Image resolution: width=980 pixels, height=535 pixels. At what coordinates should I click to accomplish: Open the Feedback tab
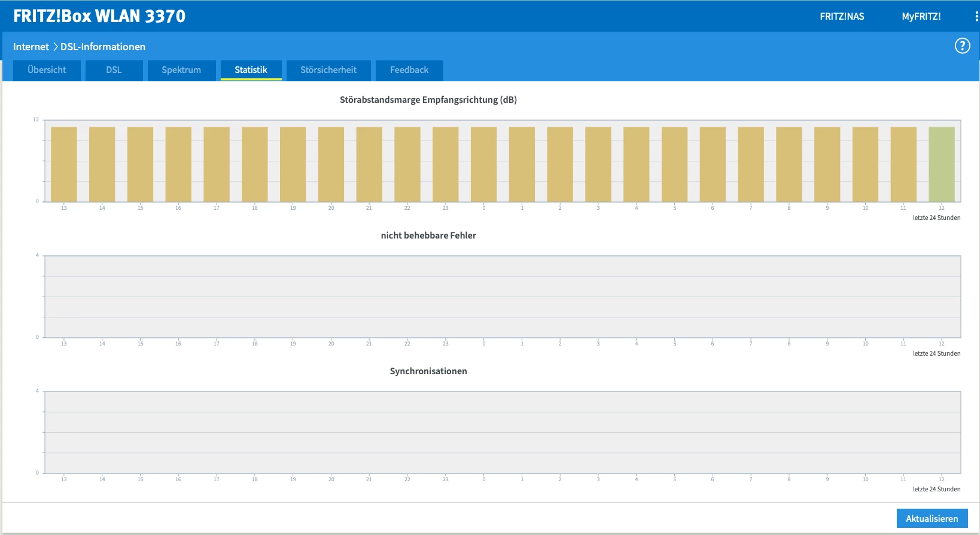click(409, 70)
